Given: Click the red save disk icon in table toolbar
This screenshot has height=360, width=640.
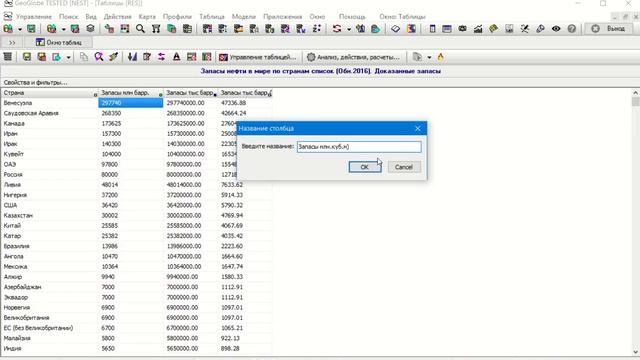Looking at the screenshot, I should tap(42, 57).
